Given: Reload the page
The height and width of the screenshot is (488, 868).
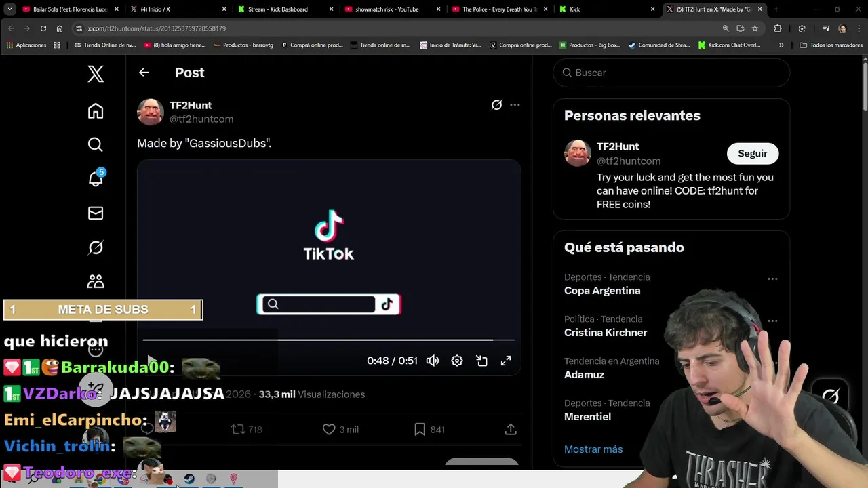Looking at the screenshot, I should pos(43,28).
